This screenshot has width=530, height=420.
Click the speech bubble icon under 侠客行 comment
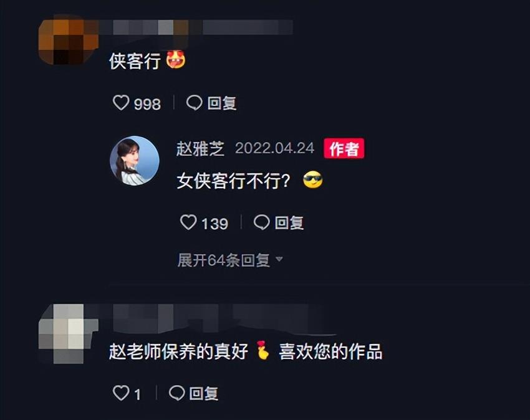pos(195,103)
